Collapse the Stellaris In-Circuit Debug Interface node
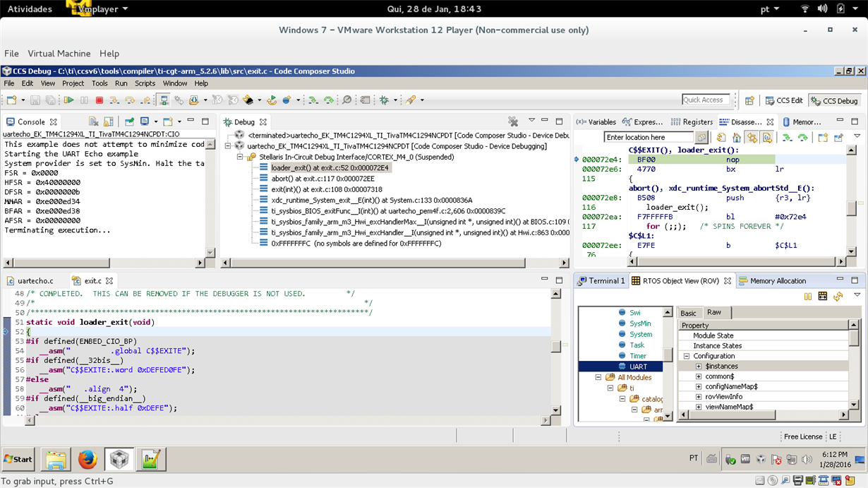 pos(240,157)
